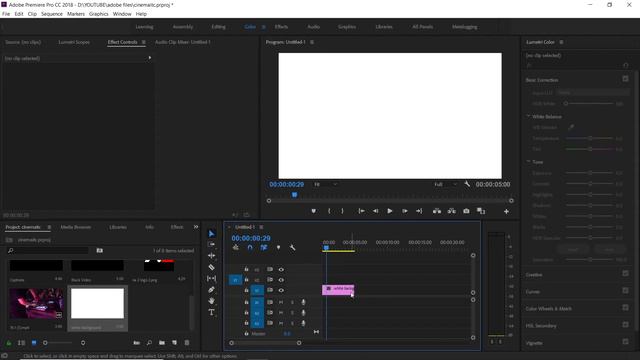Hide track V3 with eye icon
The width and height of the screenshot is (640, 360).
click(x=281, y=269)
